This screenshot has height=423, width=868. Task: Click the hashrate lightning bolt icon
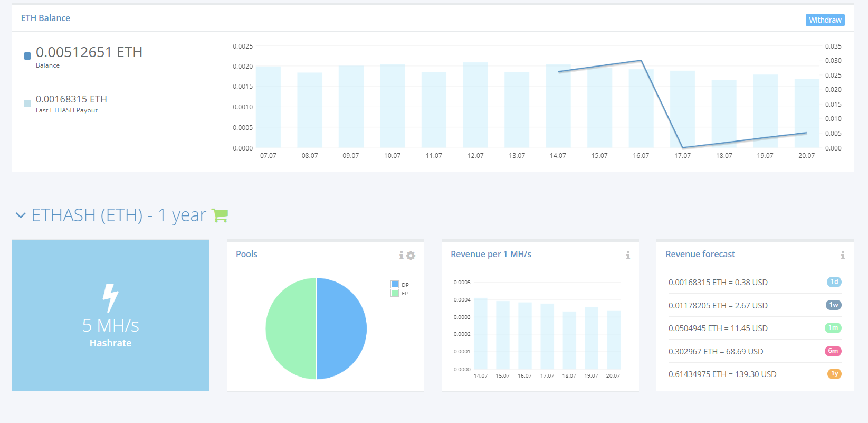click(110, 298)
